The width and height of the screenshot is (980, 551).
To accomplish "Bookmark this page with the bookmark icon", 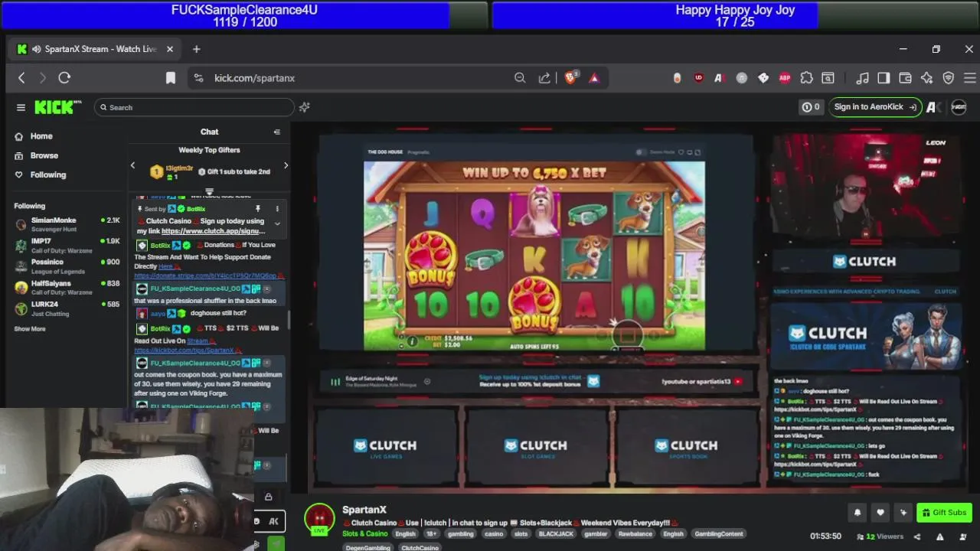I will click(x=171, y=77).
